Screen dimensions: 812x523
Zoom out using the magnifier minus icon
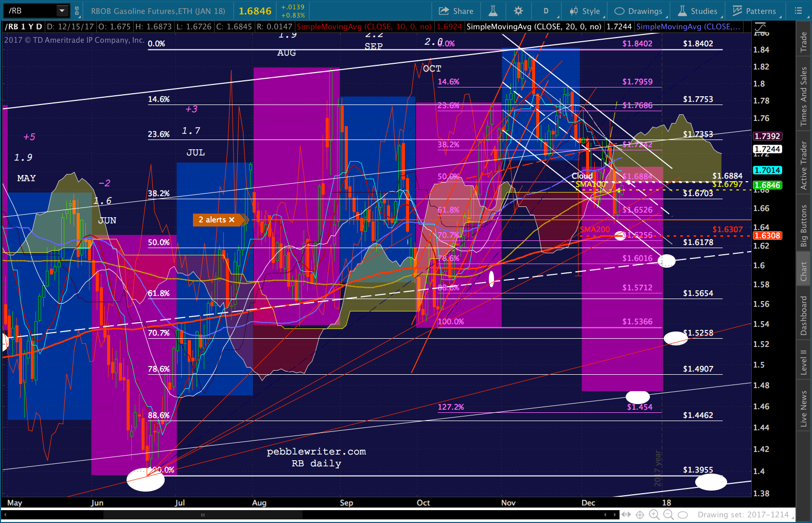click(668, 515)
